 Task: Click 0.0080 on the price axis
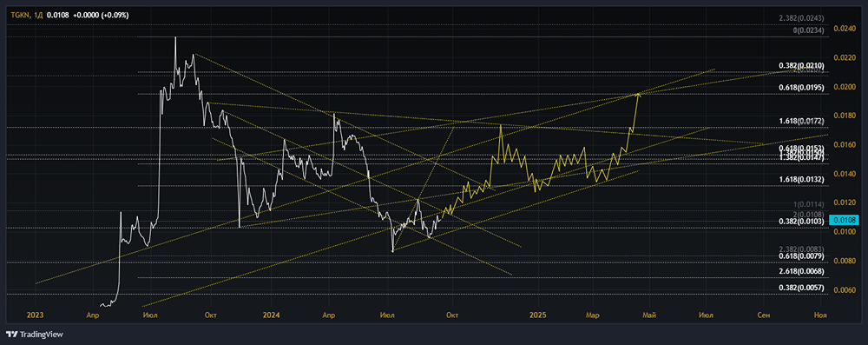(845, 261)
